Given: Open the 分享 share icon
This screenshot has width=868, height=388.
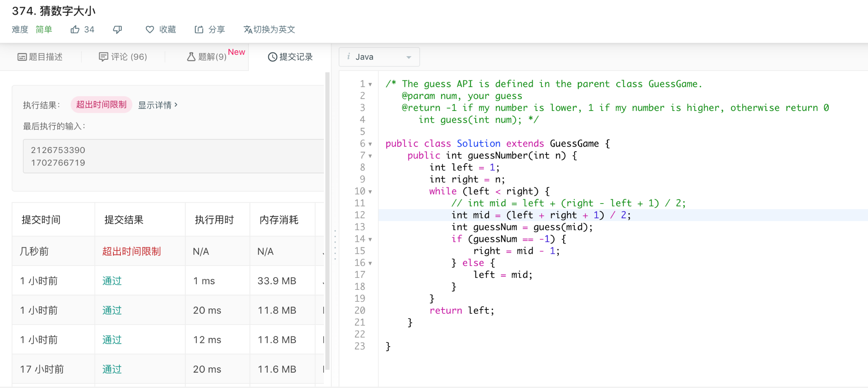Looking at the screenshot, I should tap(199, 29).
